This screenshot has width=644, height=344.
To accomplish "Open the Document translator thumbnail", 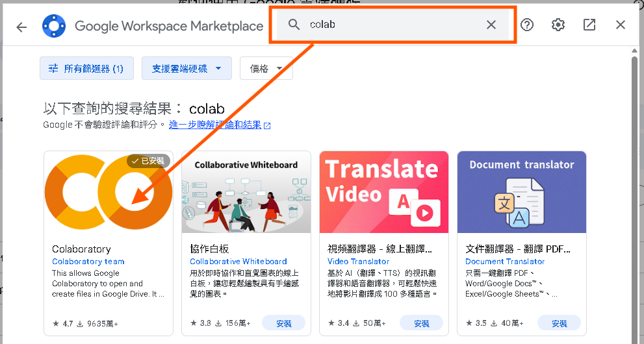I will point(522,192).
